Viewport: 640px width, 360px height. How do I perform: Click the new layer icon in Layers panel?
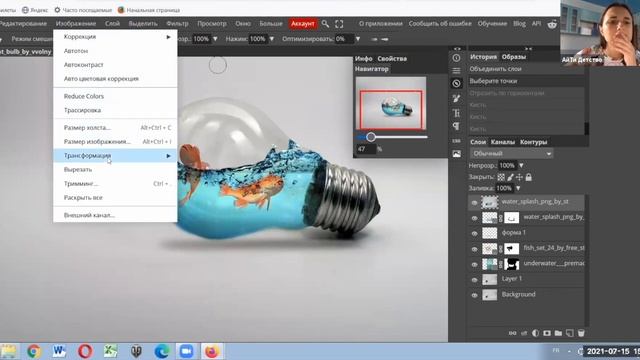pyautogui.click(x=569, y=333)
